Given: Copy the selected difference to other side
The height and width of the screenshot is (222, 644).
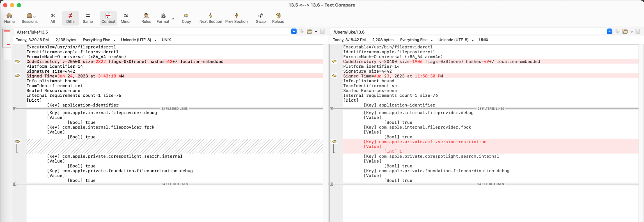Looking at the screenshot, I should point(186,18).
